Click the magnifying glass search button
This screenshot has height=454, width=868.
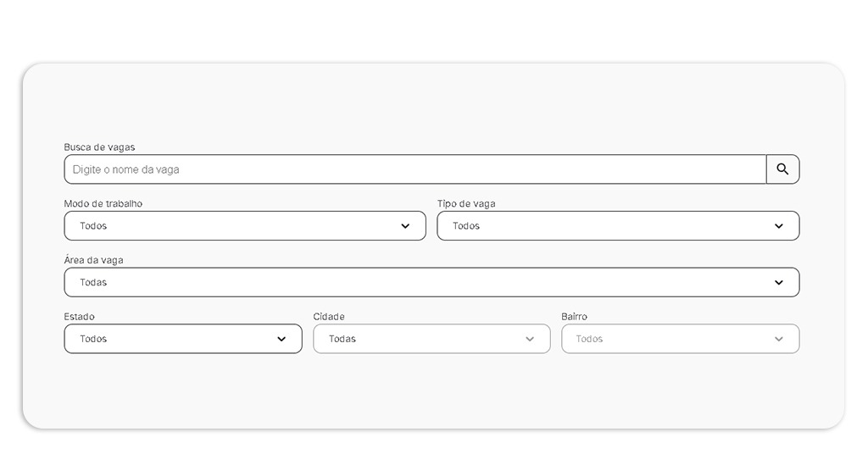click(782, 169)
